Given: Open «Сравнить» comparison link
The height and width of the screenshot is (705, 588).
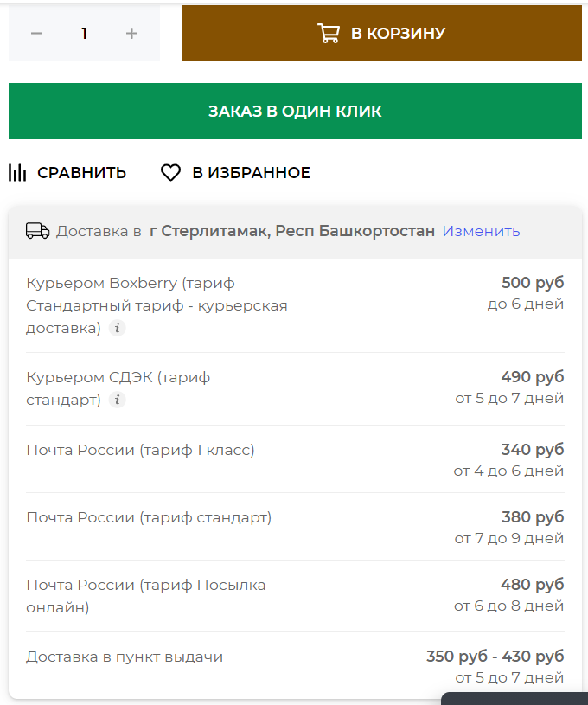Looking at the screenshot, I should click(81, 173).
